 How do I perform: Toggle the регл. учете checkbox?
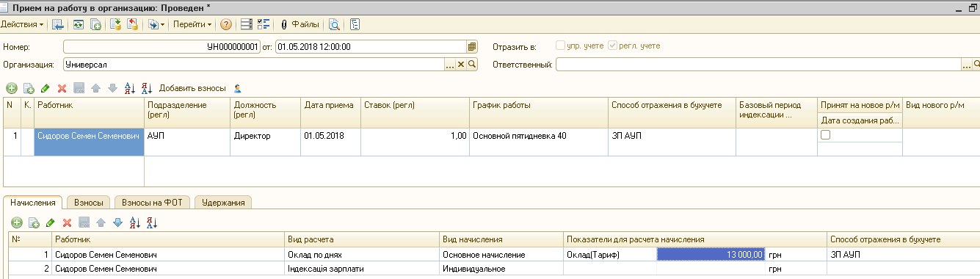click(x=612, y=46)
